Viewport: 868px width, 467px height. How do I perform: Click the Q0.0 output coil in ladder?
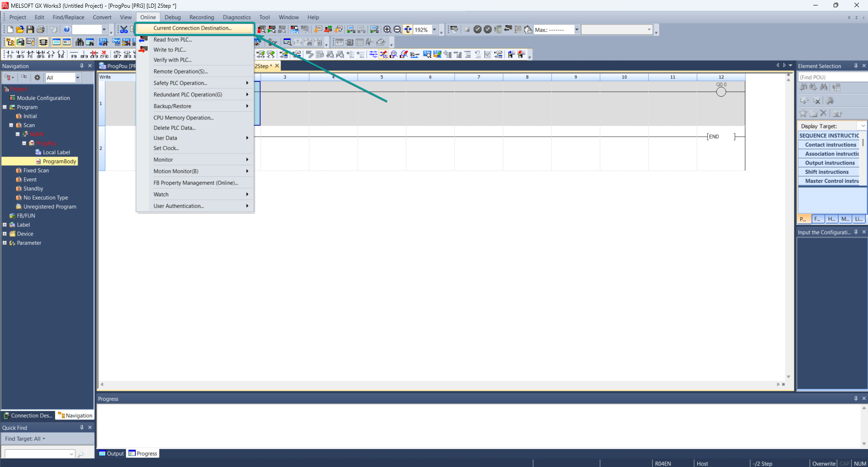[721, 92]
